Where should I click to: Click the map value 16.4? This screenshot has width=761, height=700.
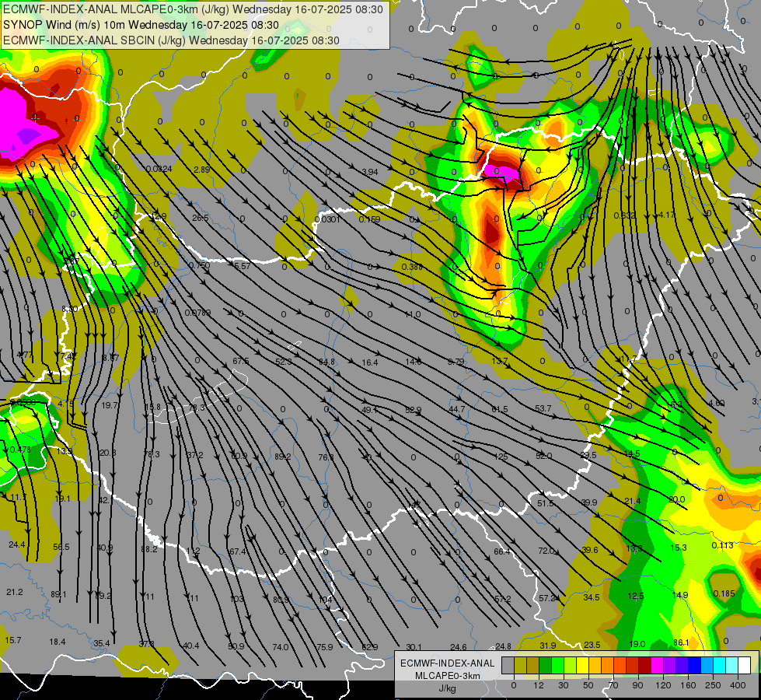370,362
